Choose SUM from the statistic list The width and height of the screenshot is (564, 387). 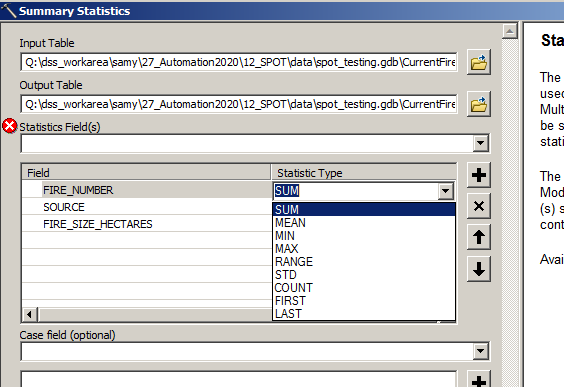tap(364, 209)
